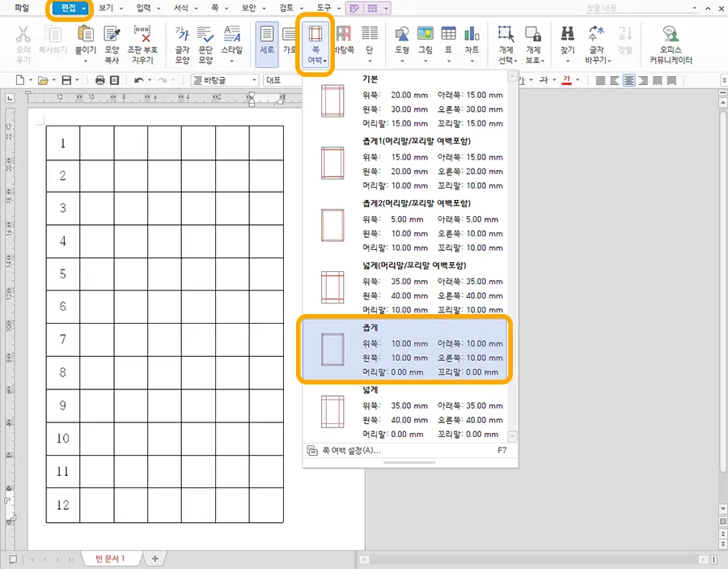Viewport: 728px width, 569px height.
Task: Expand the undo dropdown arrow
Action: click(150, 80)
